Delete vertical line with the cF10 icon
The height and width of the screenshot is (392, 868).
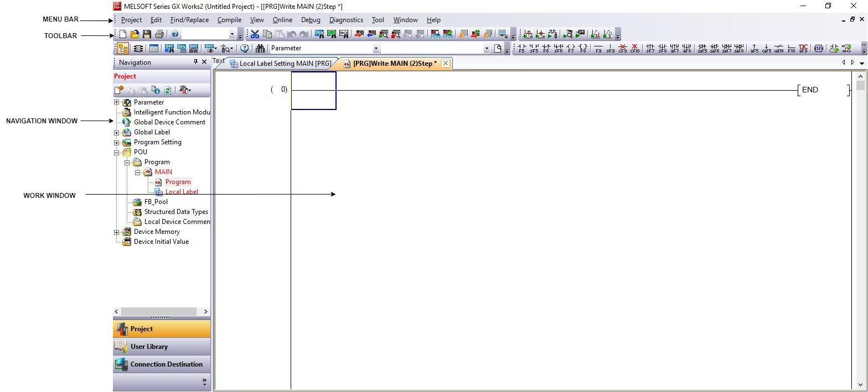634,49
